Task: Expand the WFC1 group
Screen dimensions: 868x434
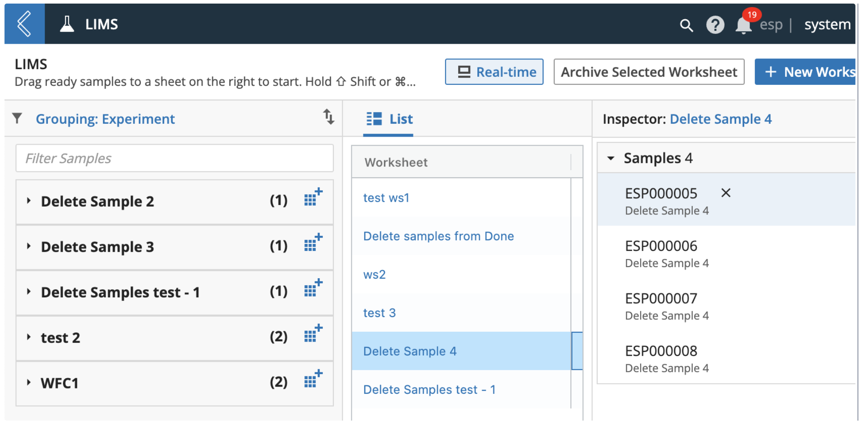Action: [x=29, y=382]
